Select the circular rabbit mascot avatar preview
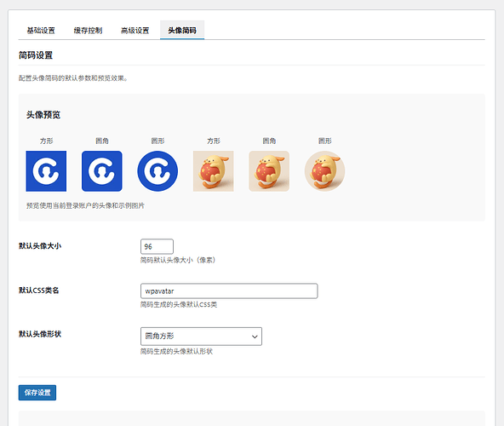The height and width of the screenshot is (426, 504). point(324,171)
